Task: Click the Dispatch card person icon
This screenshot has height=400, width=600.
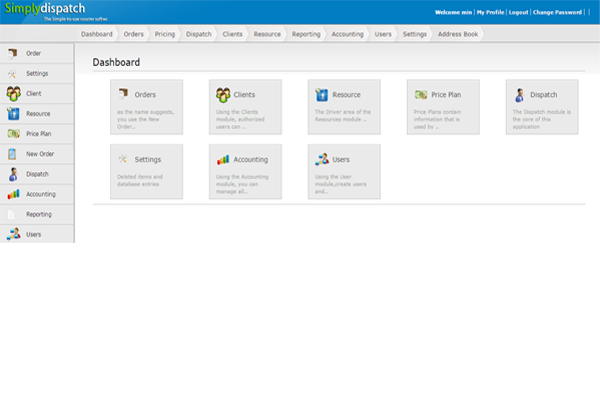Action: pyautogui.click(x=520, y=95)
